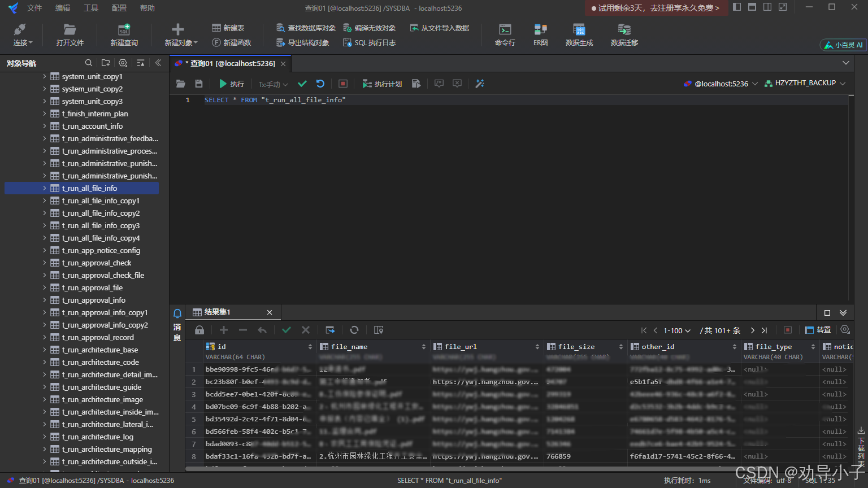Open the SQL 执行日志 button

(369, 42)
